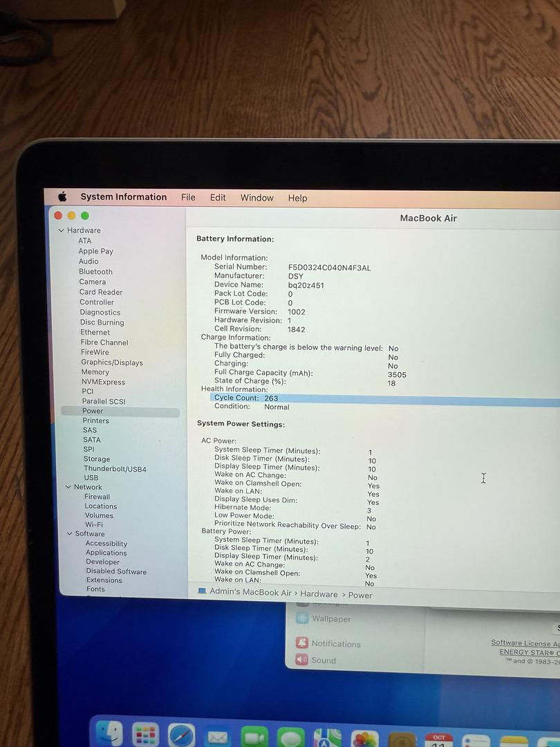The image size is (560, 747).
Task: Click the Full Charge Capacity value 3505
Action: pyautogui.click(x=397, y=375)
